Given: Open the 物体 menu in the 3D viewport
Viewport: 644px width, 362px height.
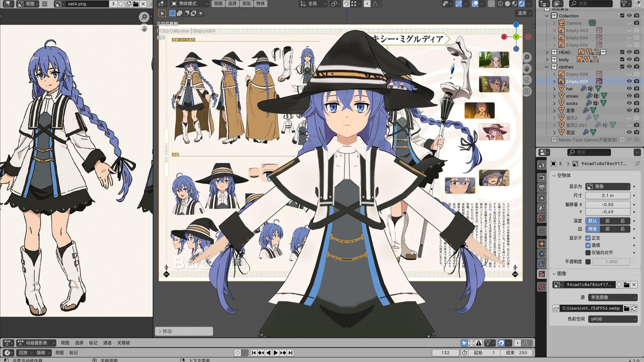Looking at the screenshot, I should (x=260, y=4).
